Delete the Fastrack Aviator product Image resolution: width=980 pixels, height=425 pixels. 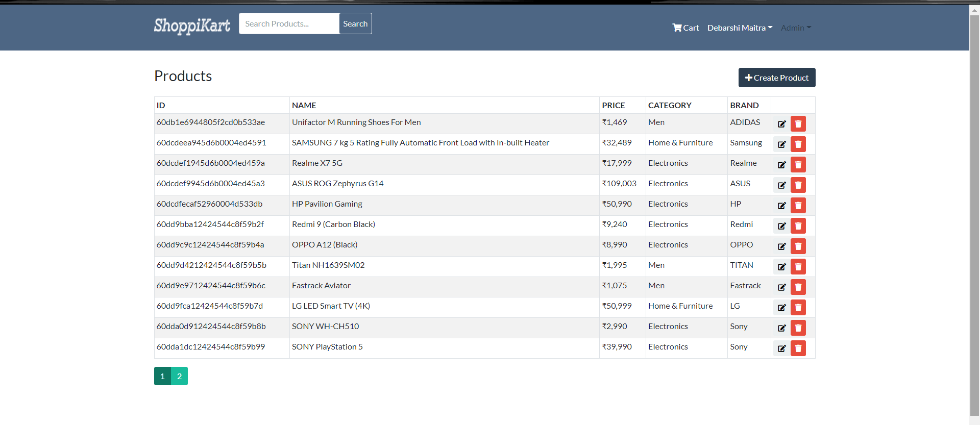[798, 287]
